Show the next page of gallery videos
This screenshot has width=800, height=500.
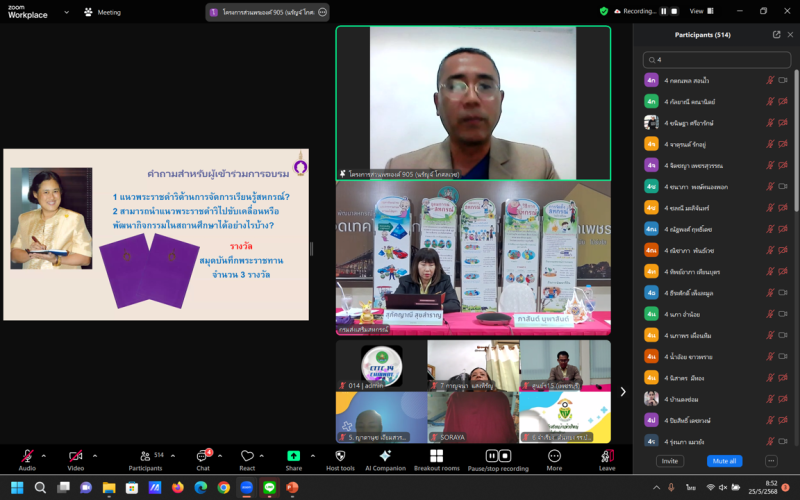pyautogui.click(x=622, y=391)
